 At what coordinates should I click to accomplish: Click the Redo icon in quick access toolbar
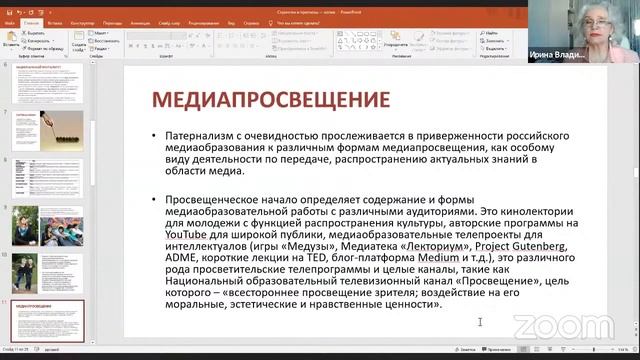31,13
